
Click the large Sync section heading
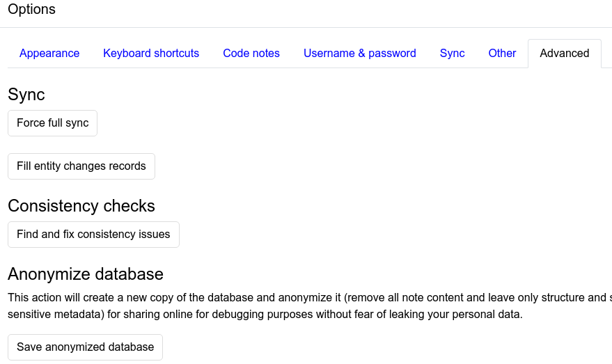26,95
